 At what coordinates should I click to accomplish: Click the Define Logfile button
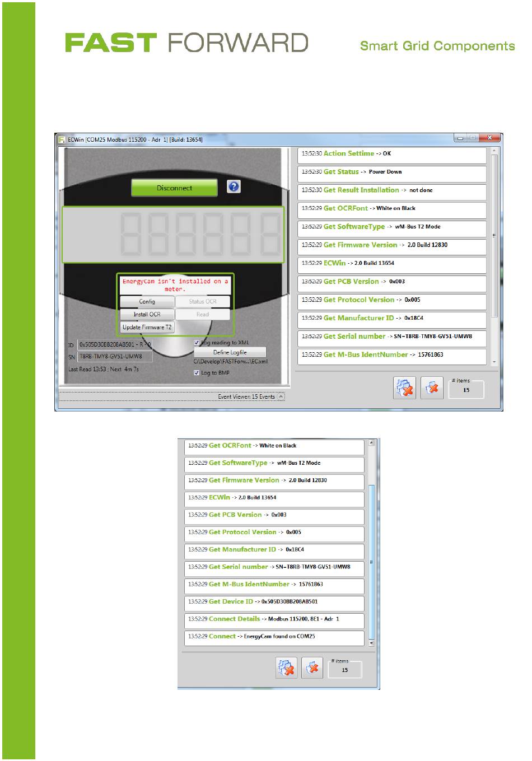click(x=230, y=352)
